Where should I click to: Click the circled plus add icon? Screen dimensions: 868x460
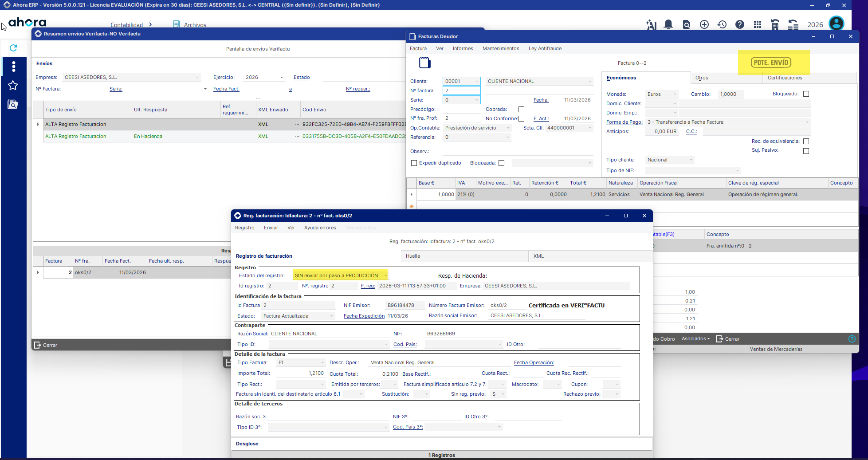(x=704, y=24)
